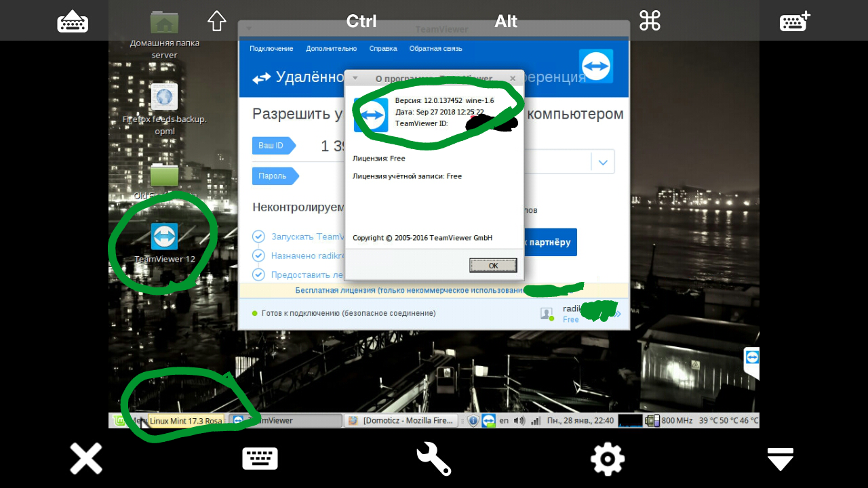Click the 'TeamViewer ID:' label in the About dialog
Screen dimensions: 868x488
tap(421, 123)
